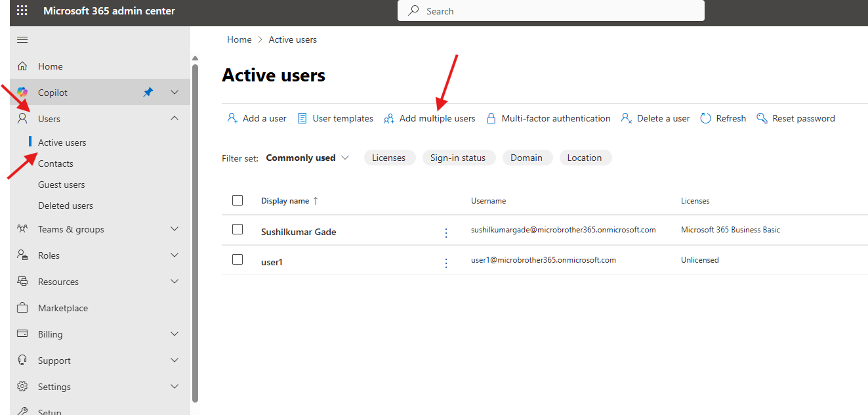Click the Copilot pin icon
Image resolution: width=868 pixels, height=415 pixels.
coord(148,93)
